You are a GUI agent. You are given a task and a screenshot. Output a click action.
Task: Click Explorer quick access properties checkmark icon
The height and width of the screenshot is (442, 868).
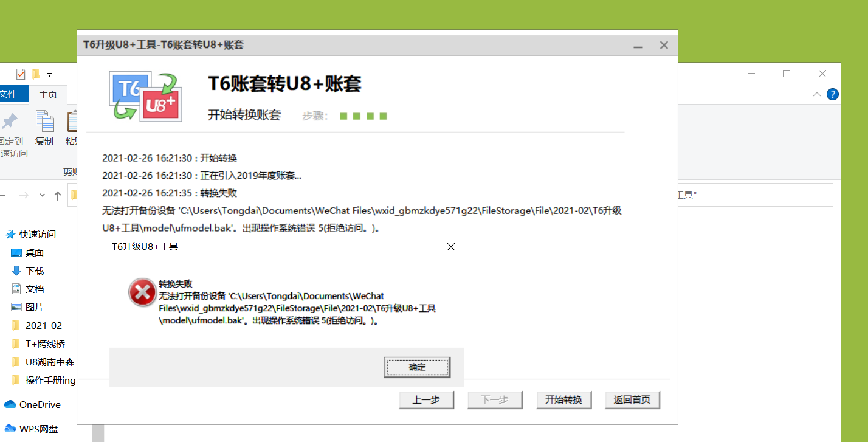pyautogui.click(x=21, y=74)
